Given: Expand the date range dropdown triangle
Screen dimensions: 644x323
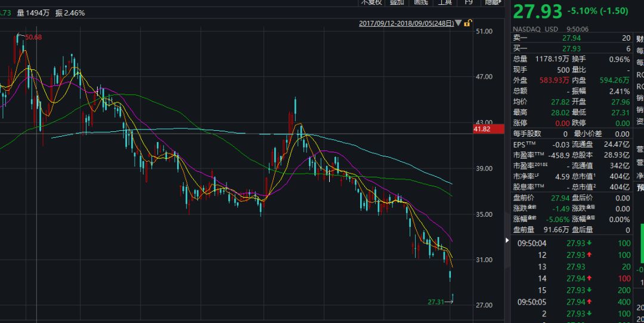Looking at the screenshot, I should [458, 23].
